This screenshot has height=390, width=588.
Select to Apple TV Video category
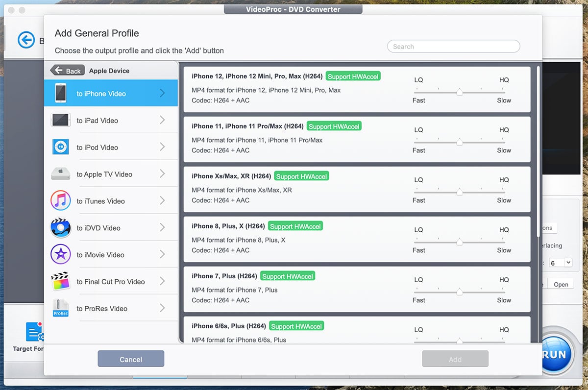point(111,174)
